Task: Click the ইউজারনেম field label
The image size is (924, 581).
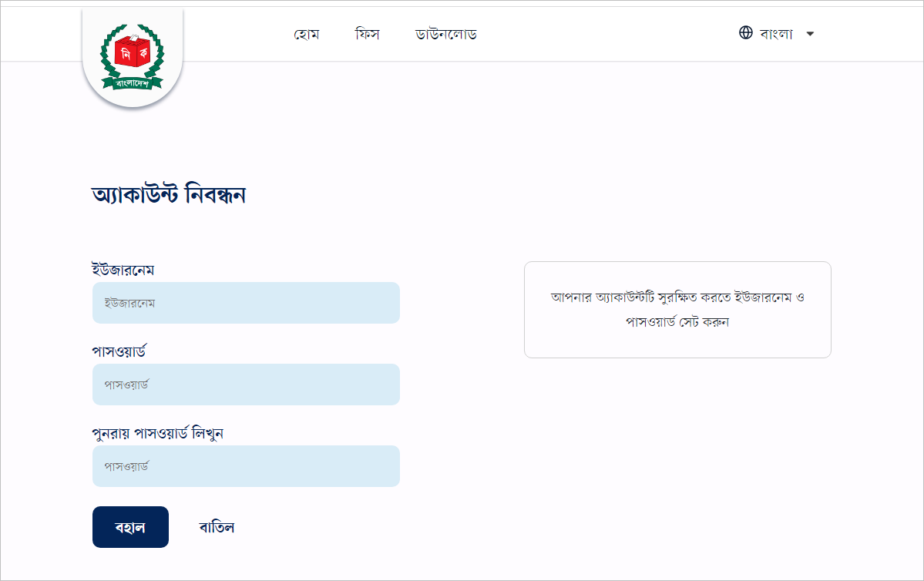Action: pos(123,270)
